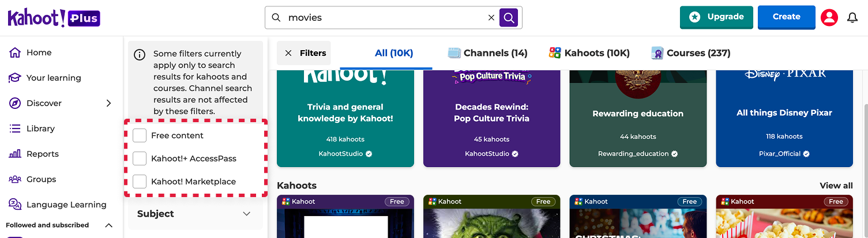Tick the Kahoot! Marketplace checkbox
Image resolution: width=868 pixels, height=238 pixels.
pyautogui.click(x=140, y=182)
